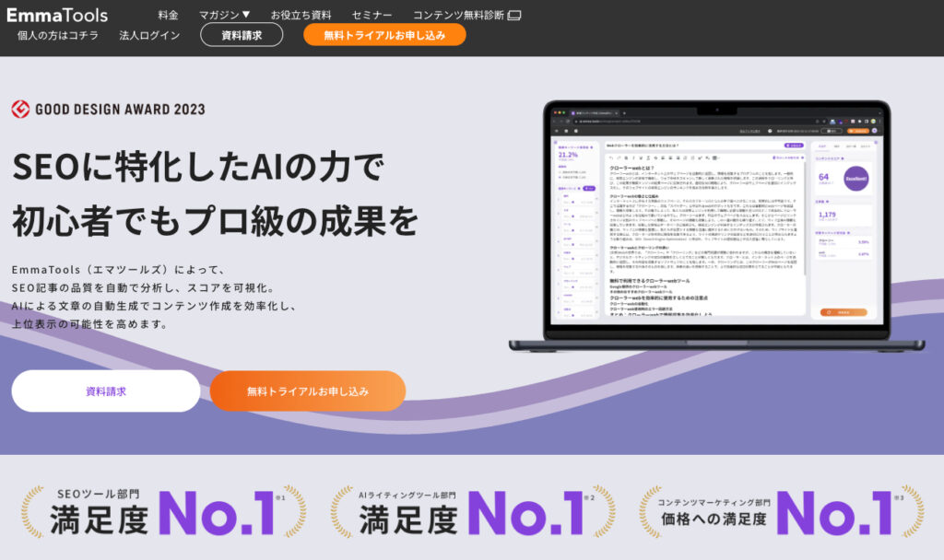Click the AIライティングツール部門 満足度 No.1 badge

click(x=473, y=512)
